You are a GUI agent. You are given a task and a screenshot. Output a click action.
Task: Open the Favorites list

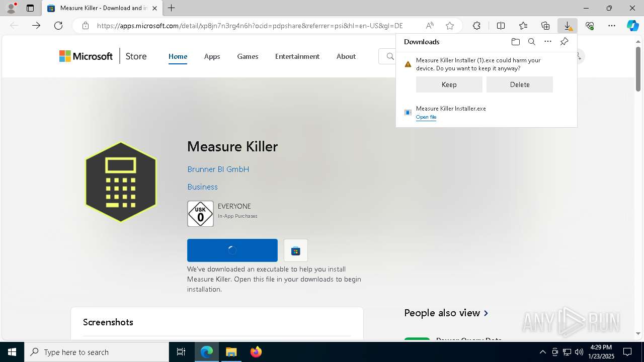[x=523, y=26]
